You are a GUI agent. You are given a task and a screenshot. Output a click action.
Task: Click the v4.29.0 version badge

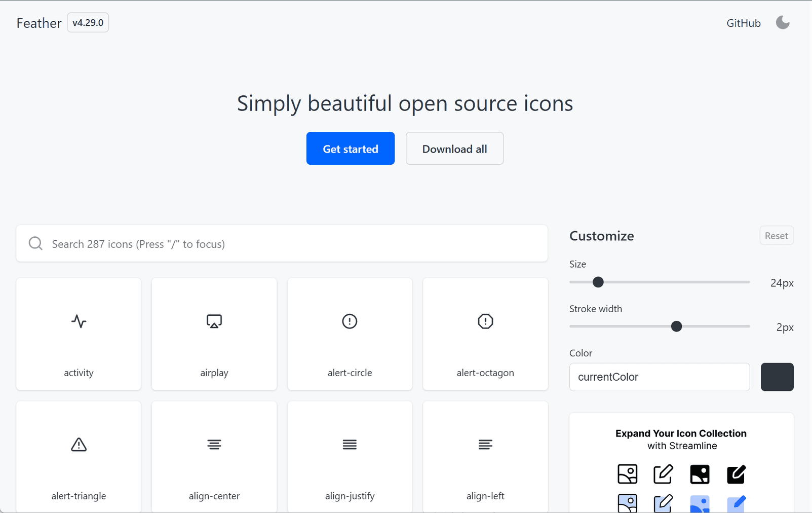87,22
